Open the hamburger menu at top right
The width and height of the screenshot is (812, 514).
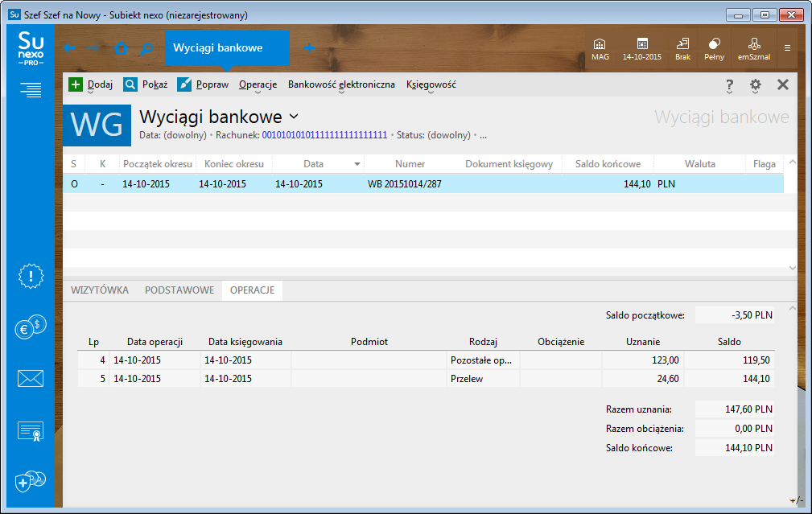787,48
